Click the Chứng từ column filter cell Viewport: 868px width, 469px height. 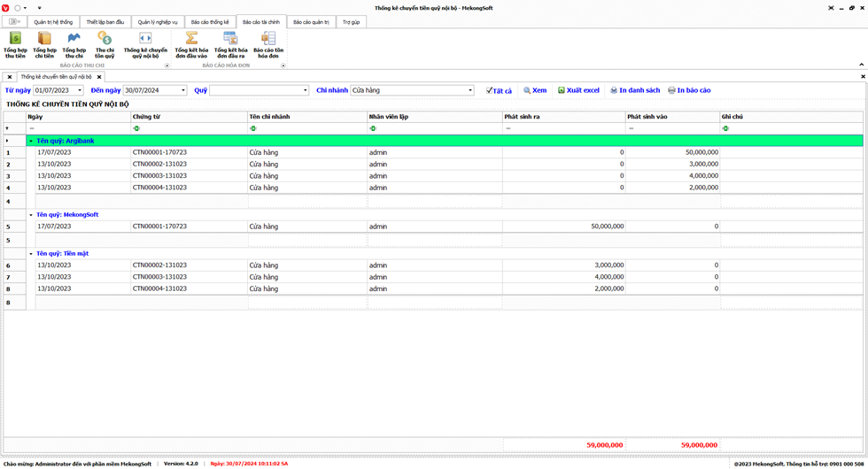coord(189,128)
